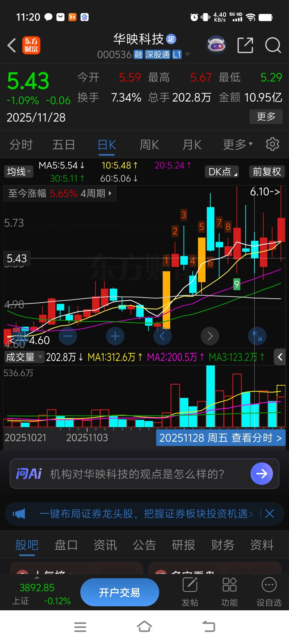
Task: Tap the megaphone announcement icon
Action: click(x=19, y=514)
